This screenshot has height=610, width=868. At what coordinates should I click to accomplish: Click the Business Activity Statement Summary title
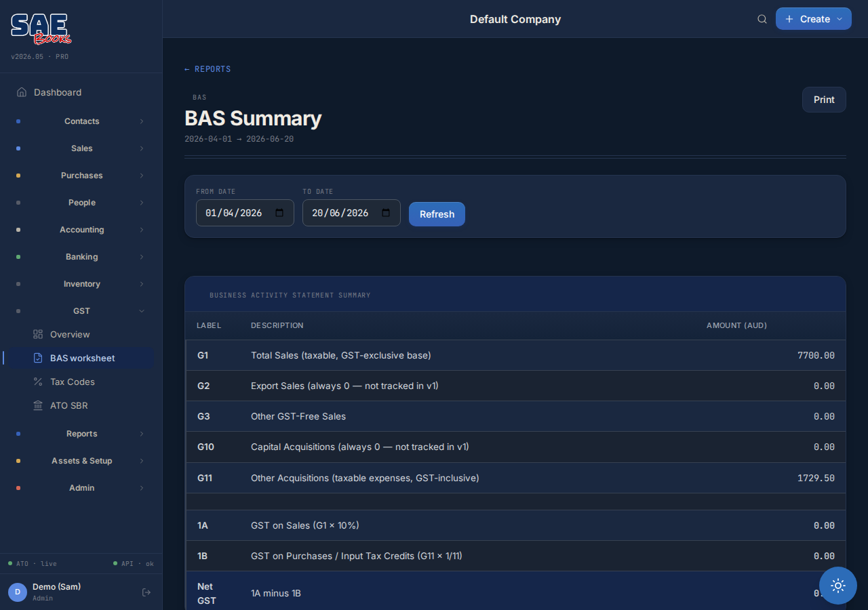290,296
